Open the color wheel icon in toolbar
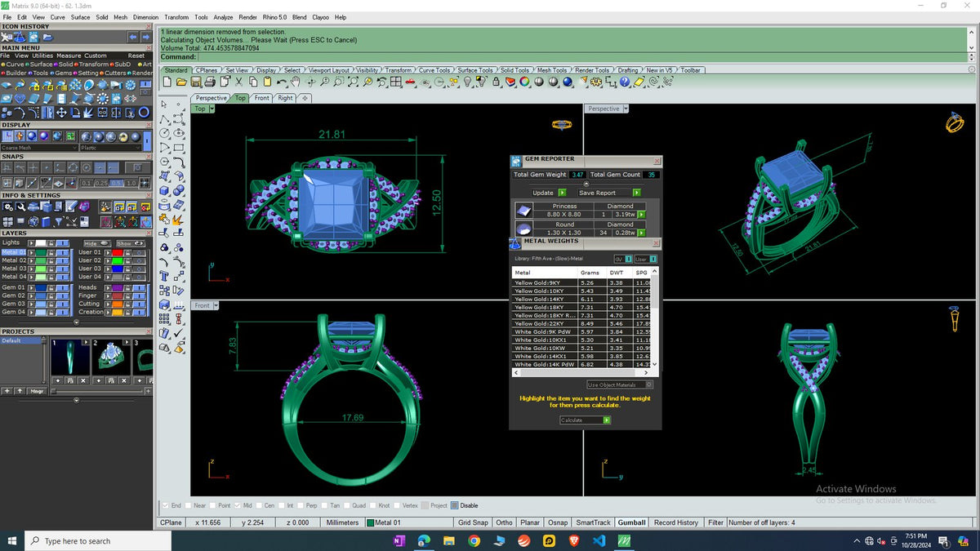980x551 pixels. 523,82
